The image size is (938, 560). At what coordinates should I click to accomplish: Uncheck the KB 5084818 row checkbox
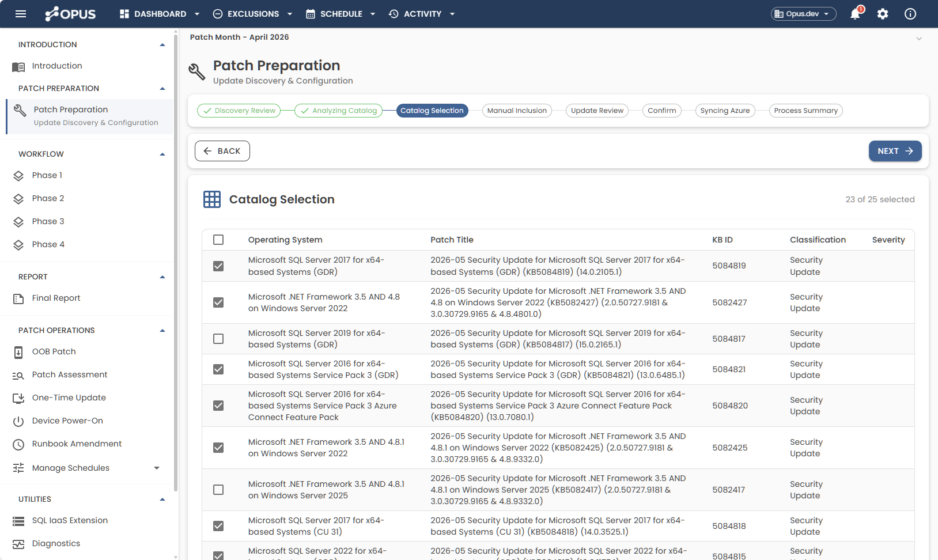pos(218,526)
